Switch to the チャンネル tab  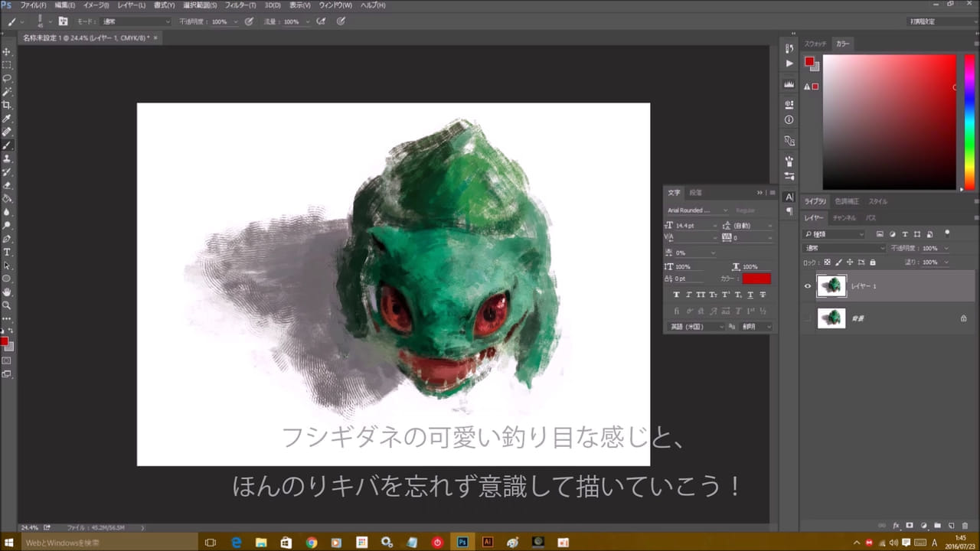pyautogui.click(x=844, y=218)
